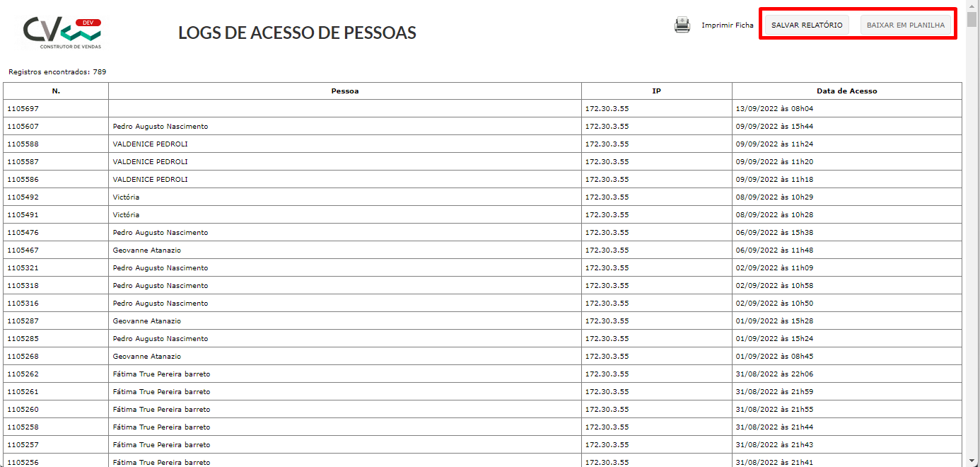Click the CV Construtor de Vendas logo
Viewport: 980px width, 467px height.
(x=62, y=33)
